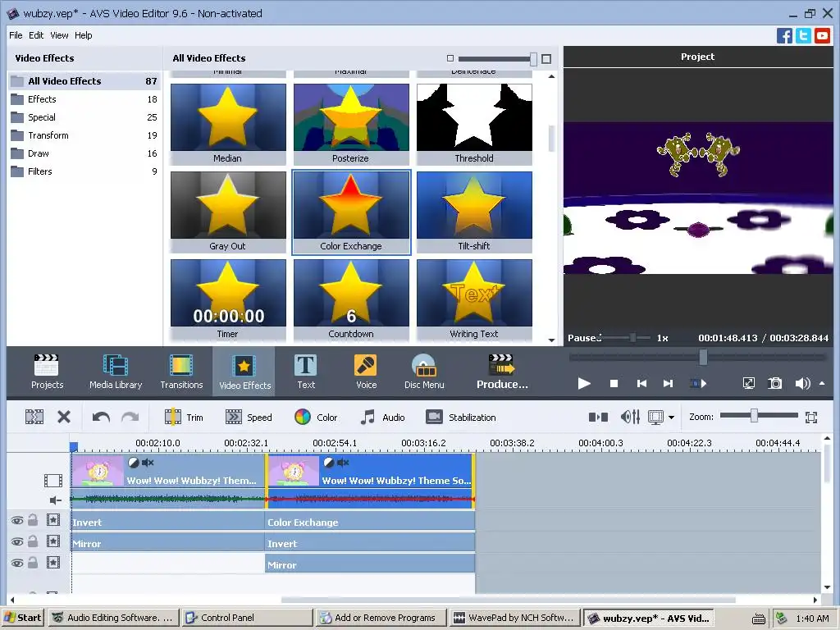This screenshot has width=840, height=630.
Task: Click the split clip icon in timeline toolbar
Action: coord(34,417)
